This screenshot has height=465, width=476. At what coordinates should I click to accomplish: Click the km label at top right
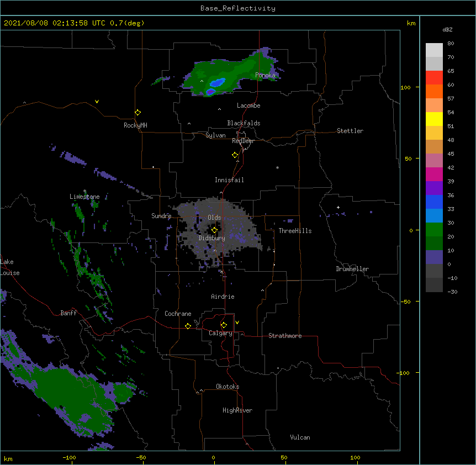tap(411, 23)
